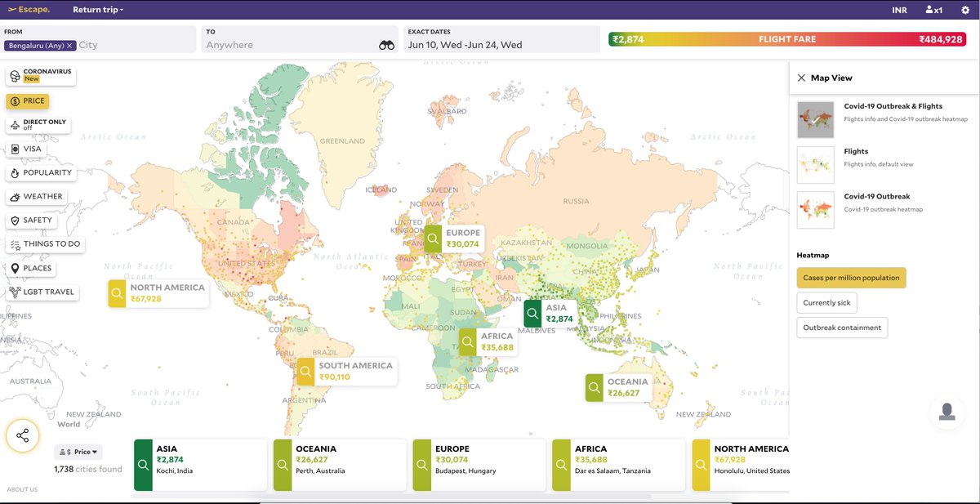Click horizontal scrollbar under result cards

pyautogui.click(x=392, y=496)
